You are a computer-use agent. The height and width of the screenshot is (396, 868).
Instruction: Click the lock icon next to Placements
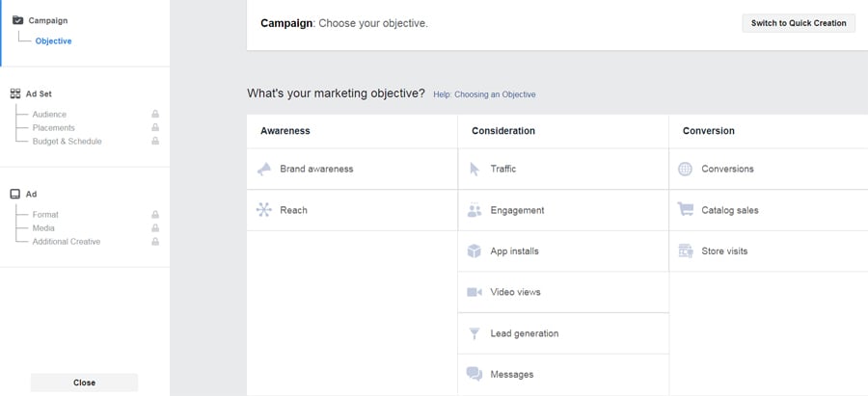(155, 128)
